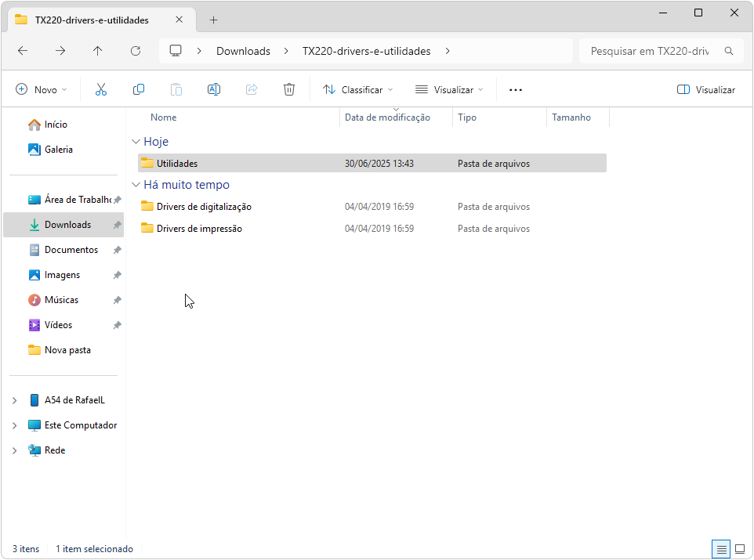754x560 pixels.
Task: Click the Delete trash can icon
Action: tap(289, 89)
